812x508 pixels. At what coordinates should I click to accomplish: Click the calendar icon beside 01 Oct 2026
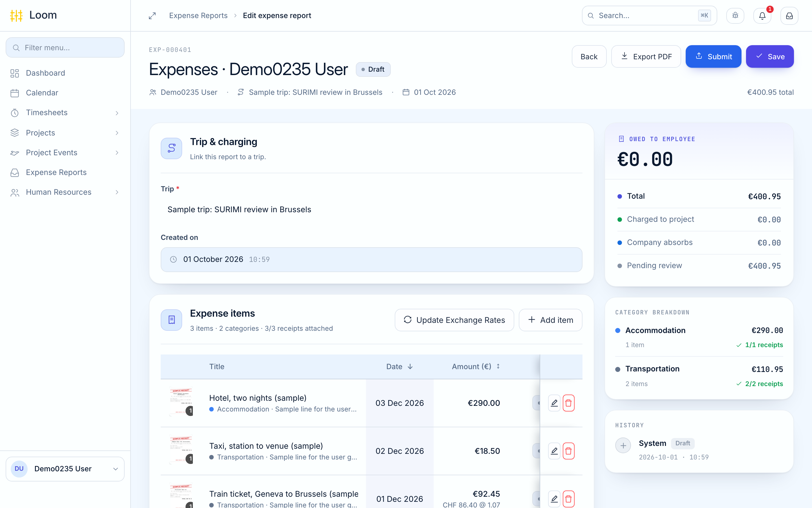[406, 92]
